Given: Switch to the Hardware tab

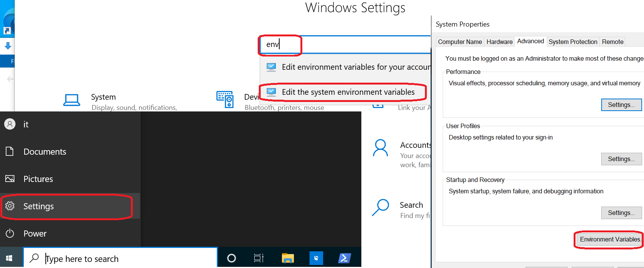Looking at the screenshot, I should [499, 42].
